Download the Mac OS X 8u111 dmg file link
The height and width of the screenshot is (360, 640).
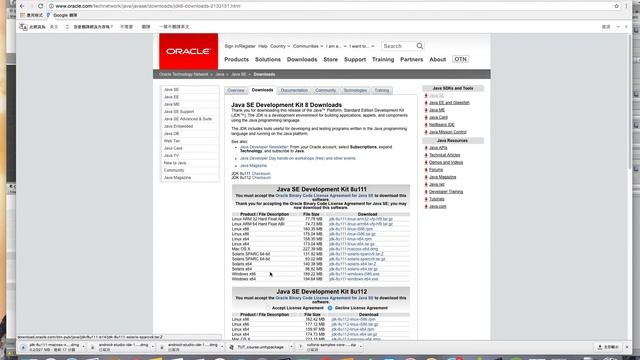(353, 249)
